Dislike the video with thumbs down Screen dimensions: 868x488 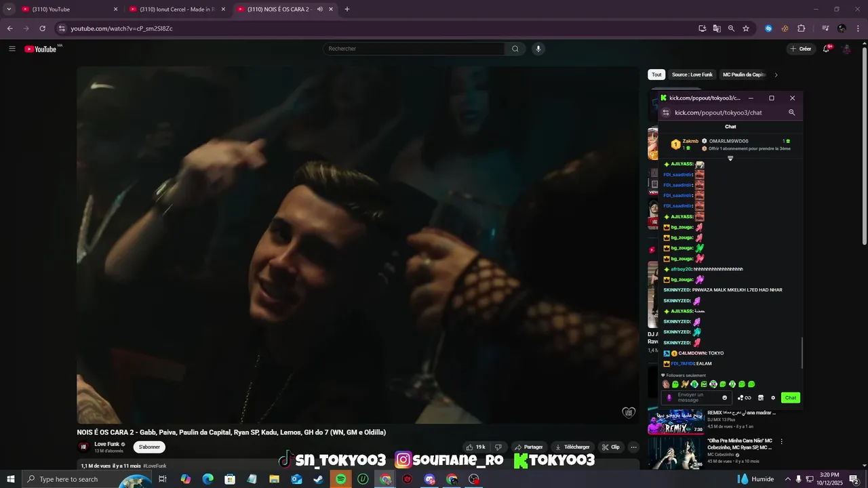point(498,447)
